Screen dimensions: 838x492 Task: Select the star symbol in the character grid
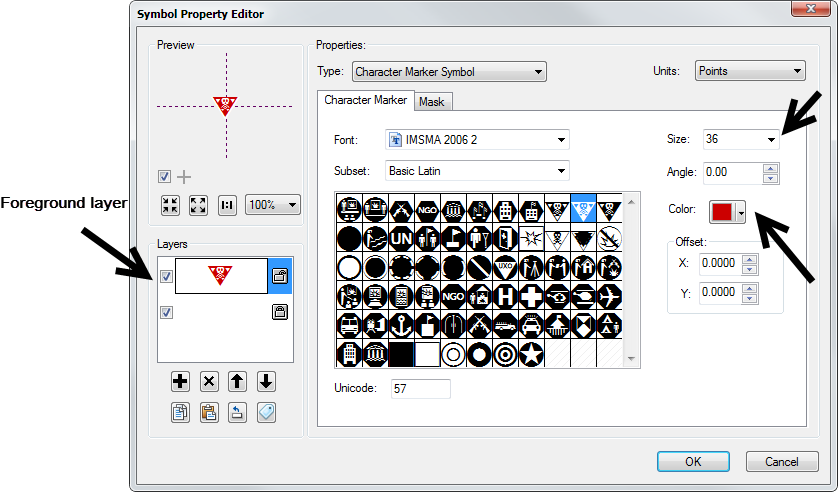tap(530, 352)
